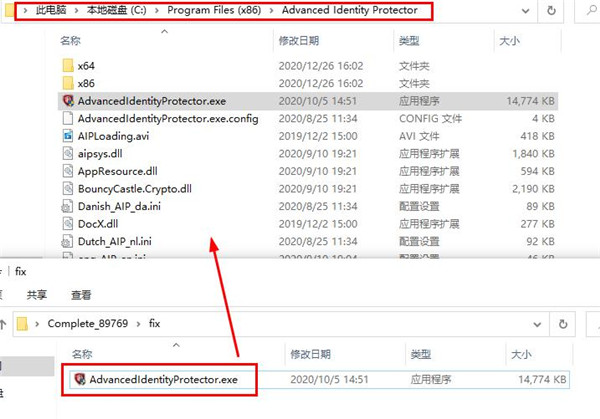Select AdvancedIdentityProtector.exe name in the fix folder
600x419 pixels.
[x=164, y=380]
